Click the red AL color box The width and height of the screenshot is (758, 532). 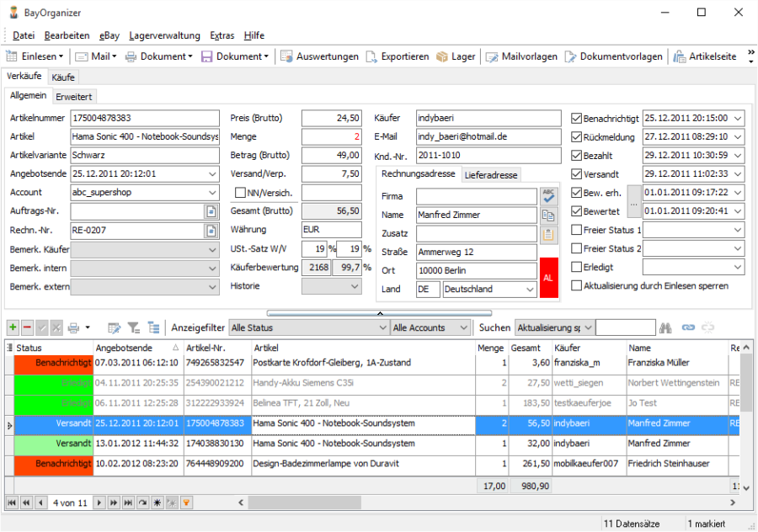click(548, 278)
